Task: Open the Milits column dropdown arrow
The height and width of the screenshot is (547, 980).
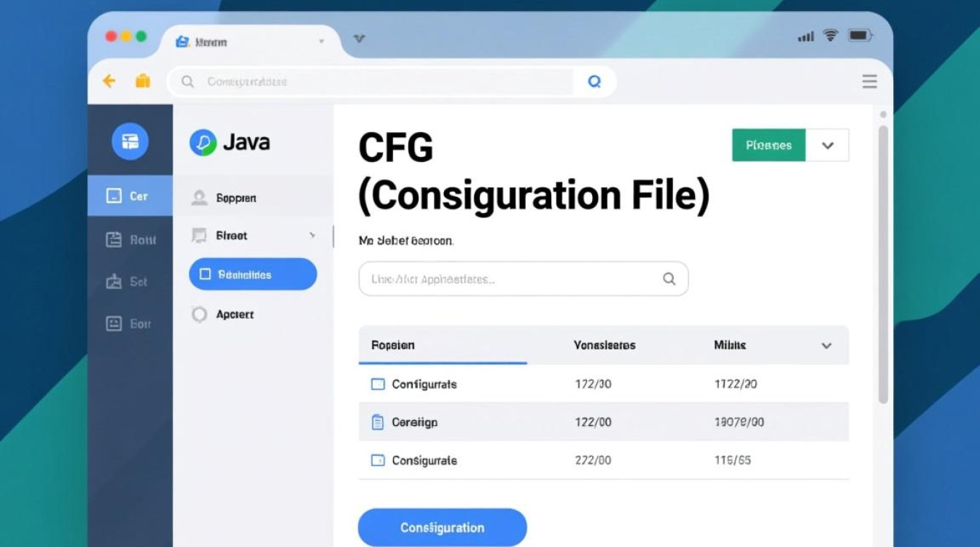Action: tap(826, 345)
